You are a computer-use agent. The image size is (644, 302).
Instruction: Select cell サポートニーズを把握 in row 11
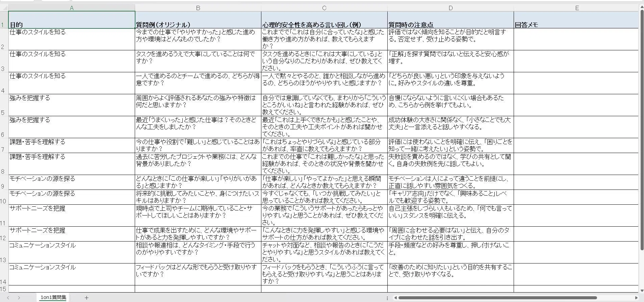coord(72,215)
